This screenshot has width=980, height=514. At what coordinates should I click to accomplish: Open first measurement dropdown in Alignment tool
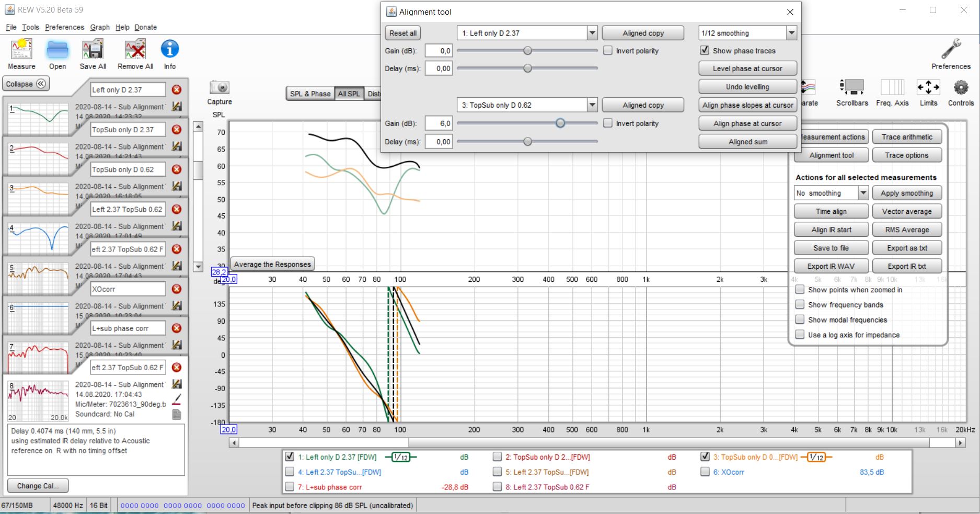(592, 33)
